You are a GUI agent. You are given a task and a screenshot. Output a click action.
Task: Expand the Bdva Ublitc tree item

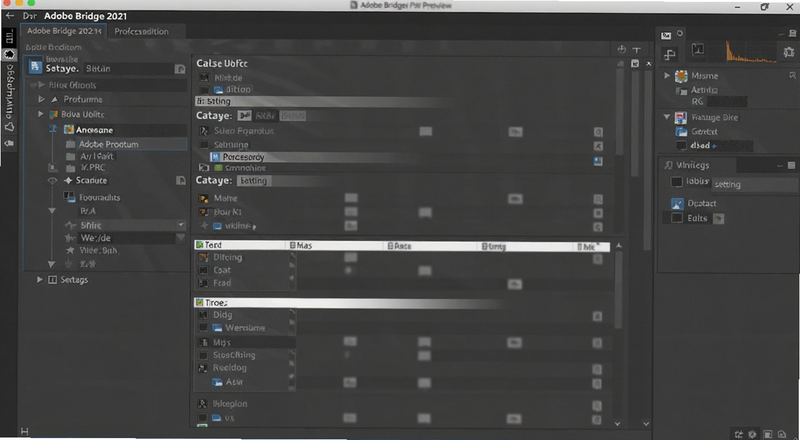click(x=41, y=114)
